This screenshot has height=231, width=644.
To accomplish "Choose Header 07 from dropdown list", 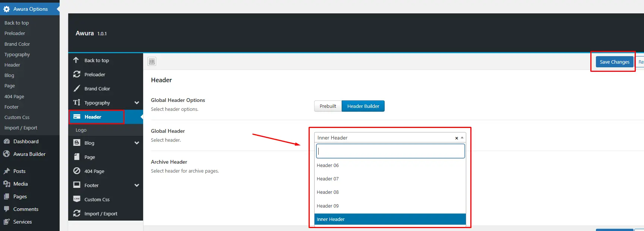I will point(390,179).
